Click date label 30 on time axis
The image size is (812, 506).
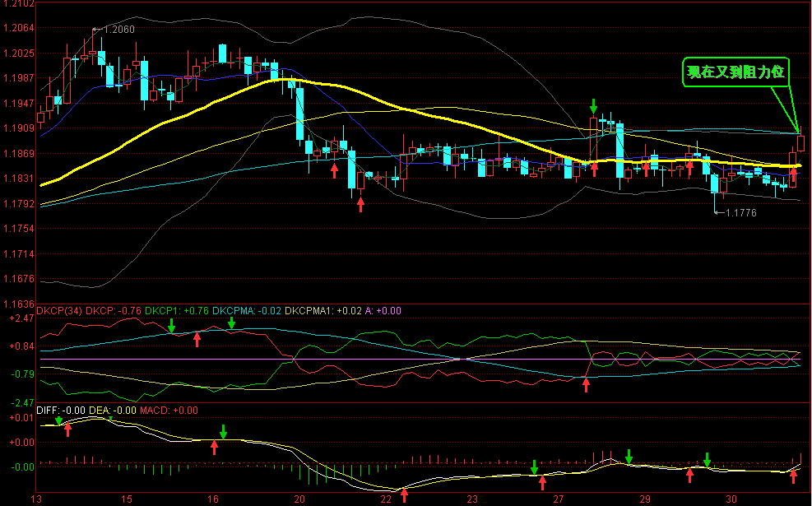click(x=731, y=499)
